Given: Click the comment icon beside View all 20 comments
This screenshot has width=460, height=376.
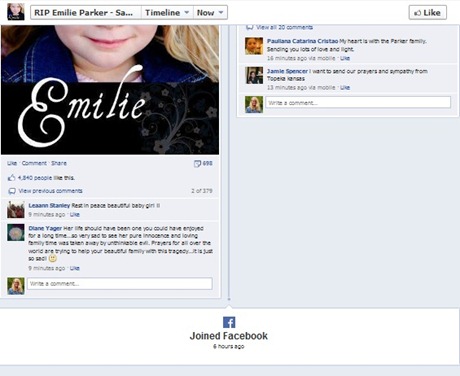Looking at the screenshot, I should pos(249,27).
